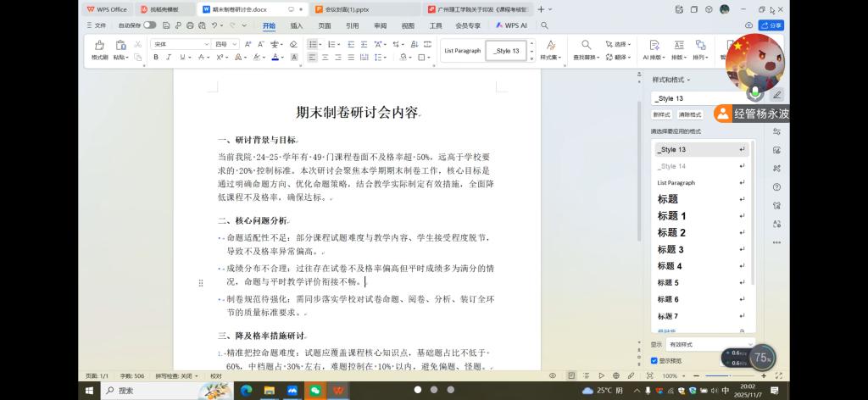The width and height of the screenshot is (868, 400).
Task: Toggle the 自动保存 auto-save switch
Action: click(149, 25)
